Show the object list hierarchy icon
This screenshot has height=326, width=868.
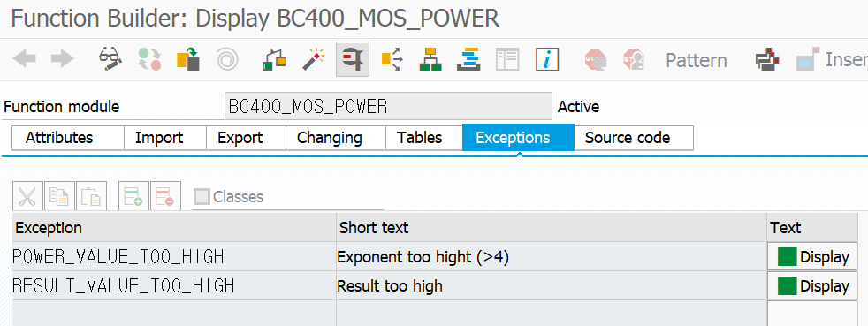pyautogui.click(x=430, y=59)
